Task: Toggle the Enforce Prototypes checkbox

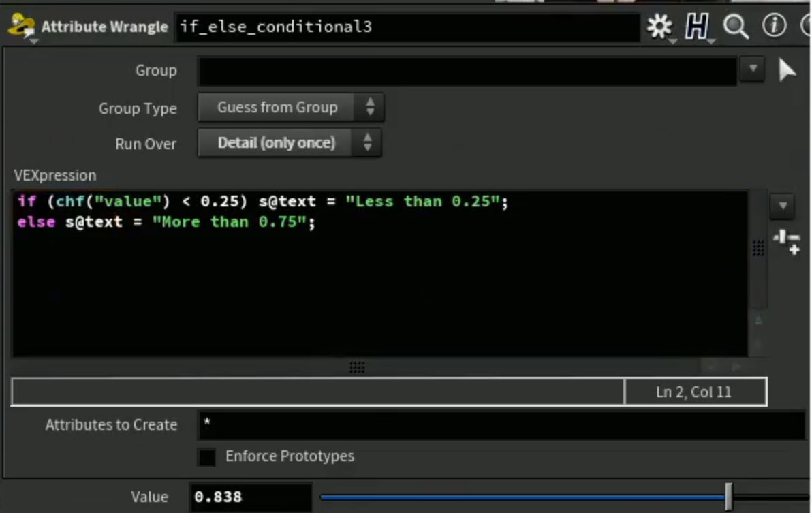Action: [x=206, y=456]
